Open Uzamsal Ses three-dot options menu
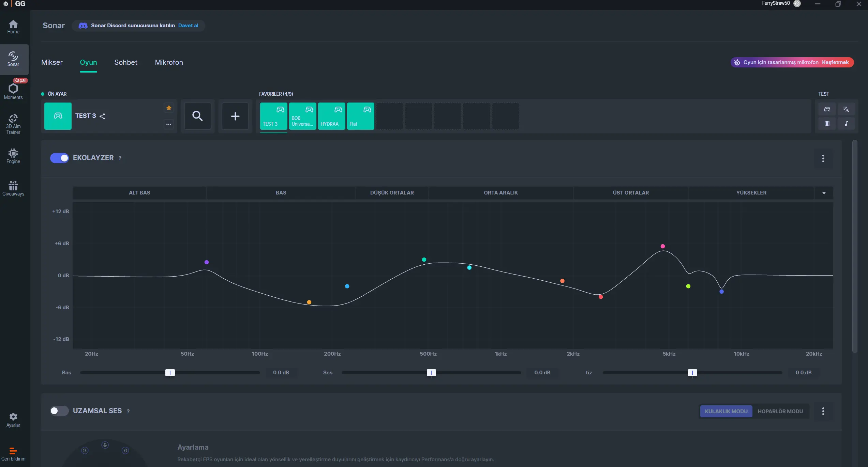 pyautogui.click(x=823, y=411)
